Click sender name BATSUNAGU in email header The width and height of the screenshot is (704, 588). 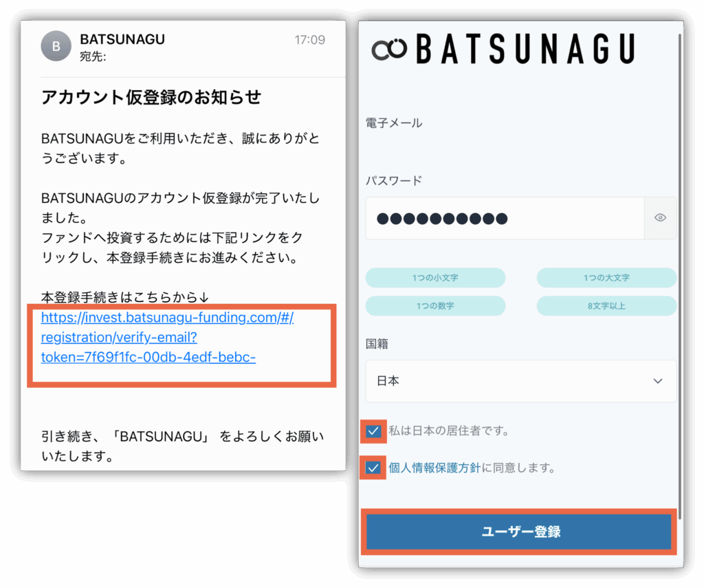[x=122, y=40]
